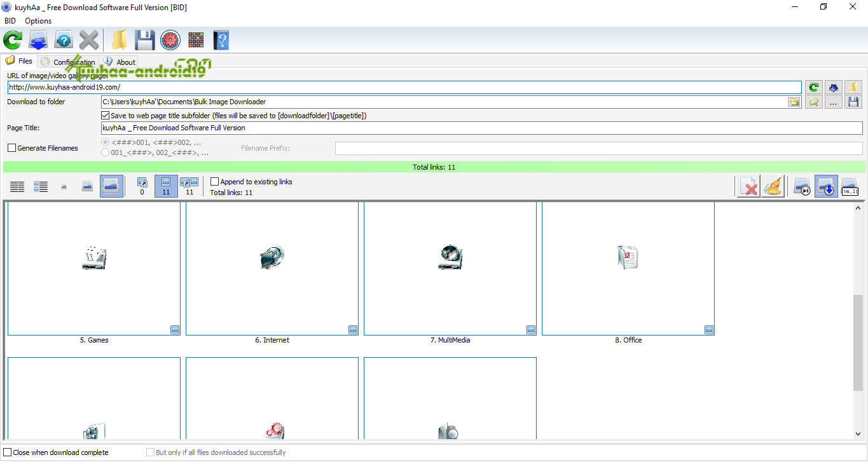Click the gallery URL input field
868x462 pixels.
[404, 87]
